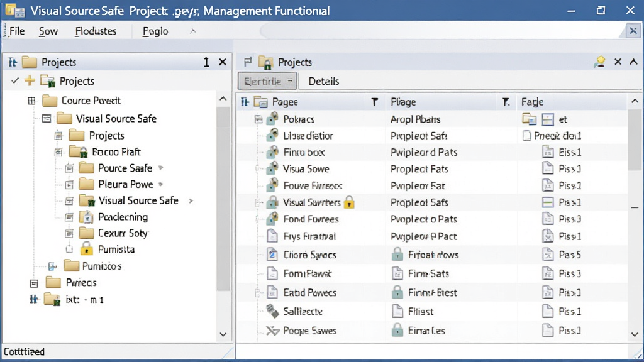Click the numbered file icon of Cliore Syaccs
This screenshot has width=644, height=362.
[272, 255]
